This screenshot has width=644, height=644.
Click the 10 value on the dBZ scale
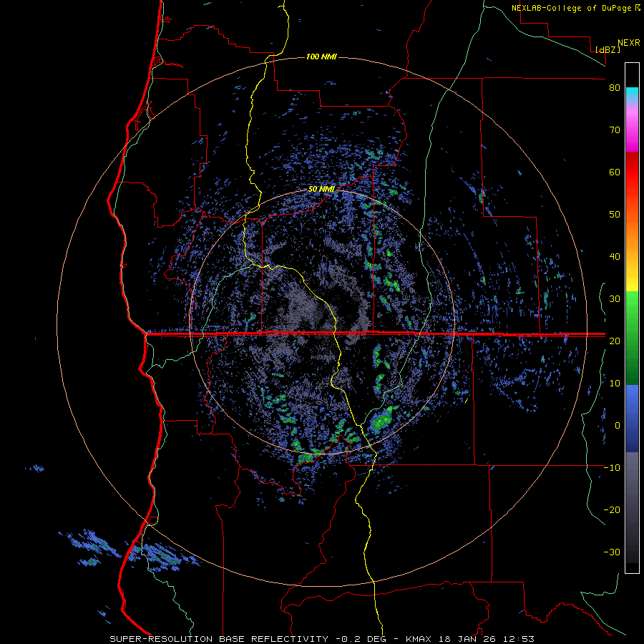pyautogui.click(x=615, y=384)
